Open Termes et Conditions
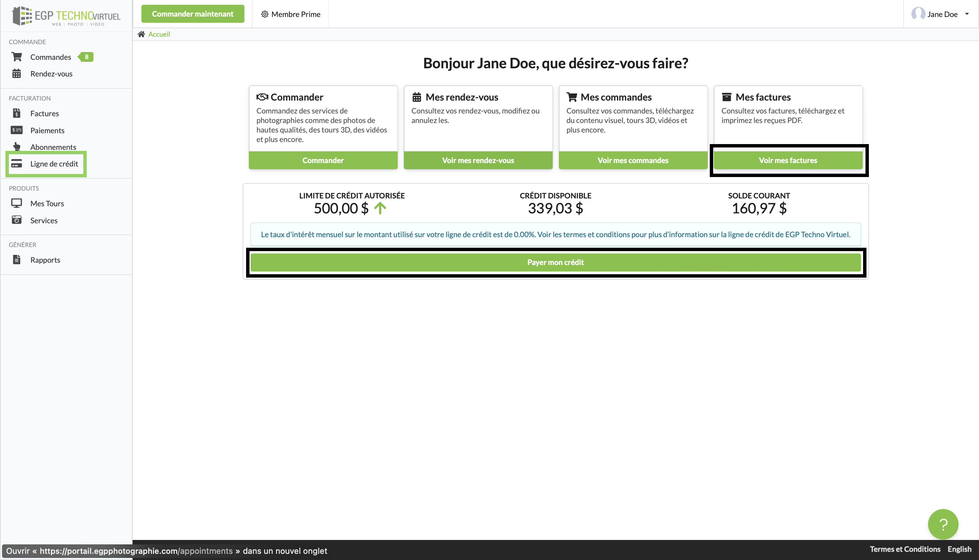The width and height of the screenshot is (979, 560). [905, 549]
